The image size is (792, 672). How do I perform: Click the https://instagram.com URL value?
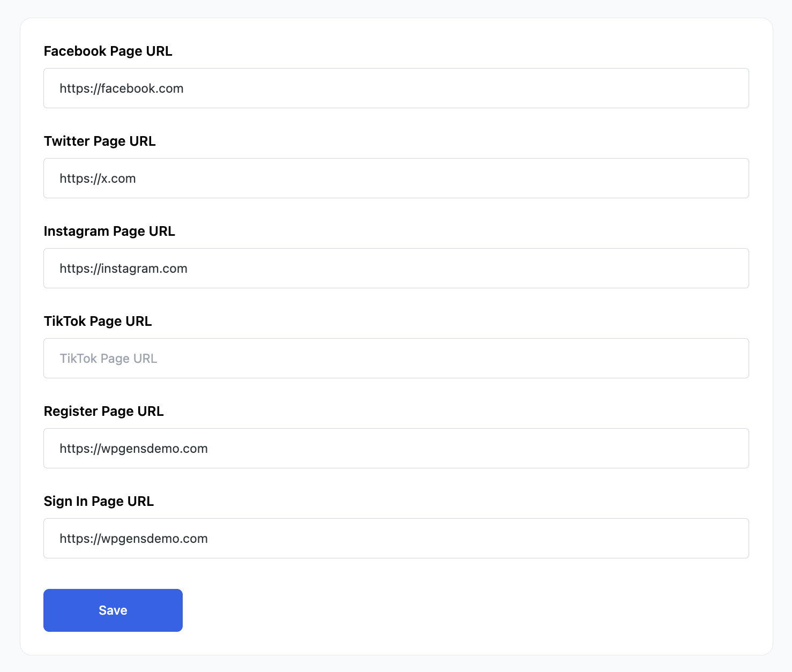click(x=124, y=268)
